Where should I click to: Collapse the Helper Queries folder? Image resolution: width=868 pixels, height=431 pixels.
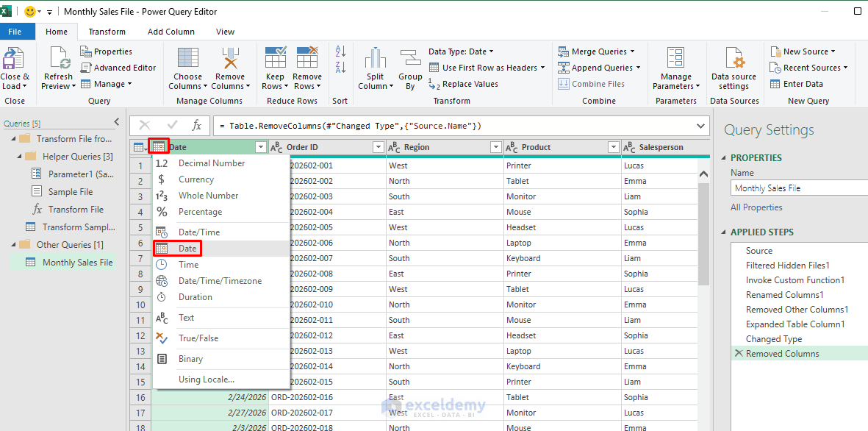pyautogui.click(x=19, y=157)
